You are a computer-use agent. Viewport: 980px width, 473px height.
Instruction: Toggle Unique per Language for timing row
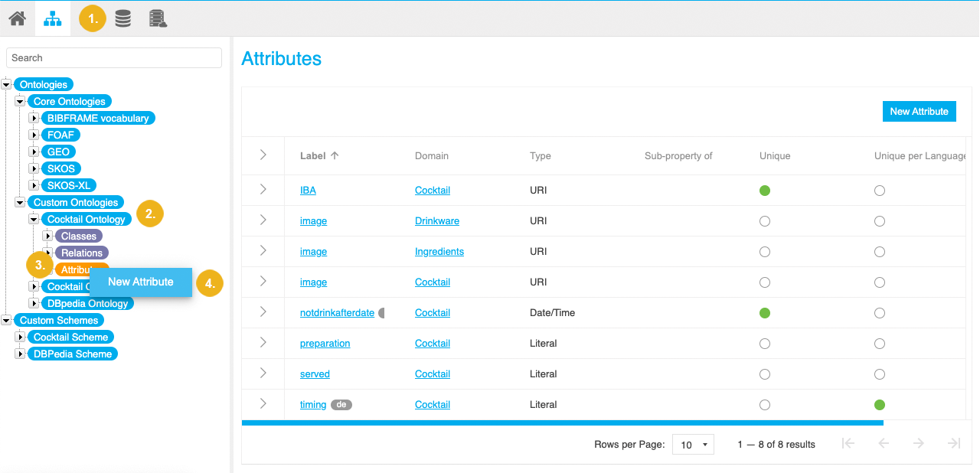879,405
